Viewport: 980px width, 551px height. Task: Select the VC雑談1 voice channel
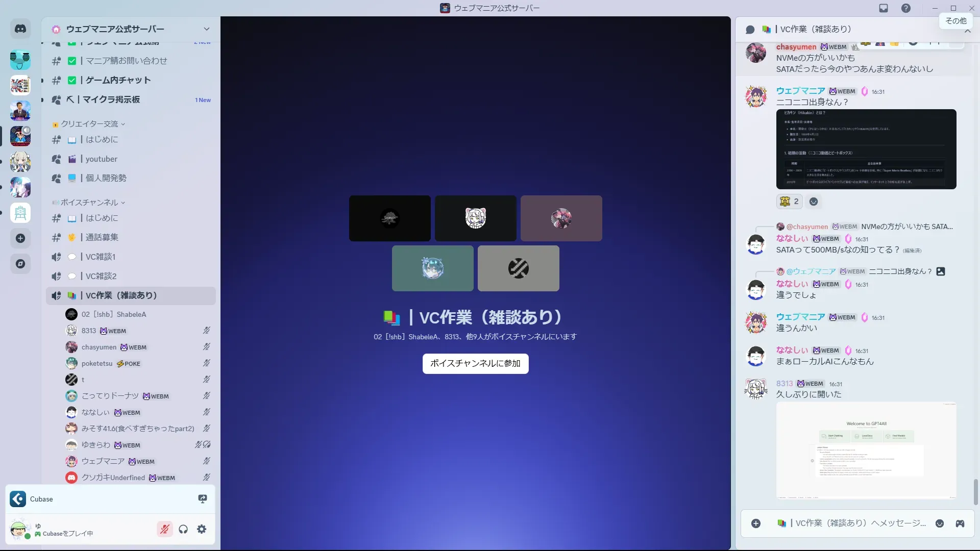[x=101, y=257]
